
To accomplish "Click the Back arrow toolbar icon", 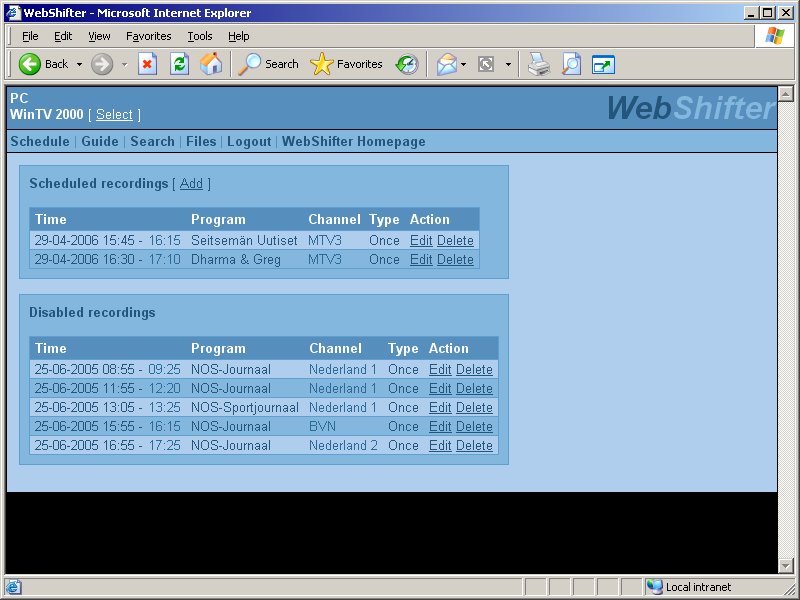I will [x=30, y=64].
